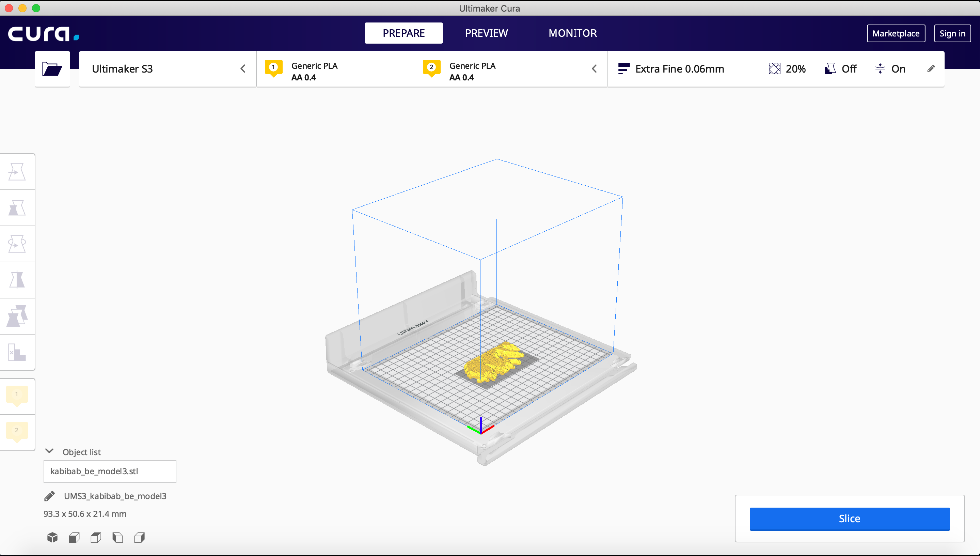Click the layer height profile icon
The height and width of the screenshot is (556, 980).
623,69
